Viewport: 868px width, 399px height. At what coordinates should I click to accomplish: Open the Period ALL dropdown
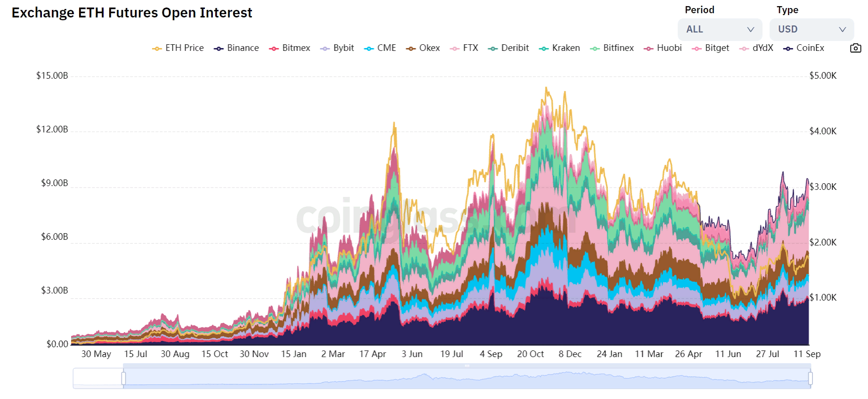[x=719, y=29]
